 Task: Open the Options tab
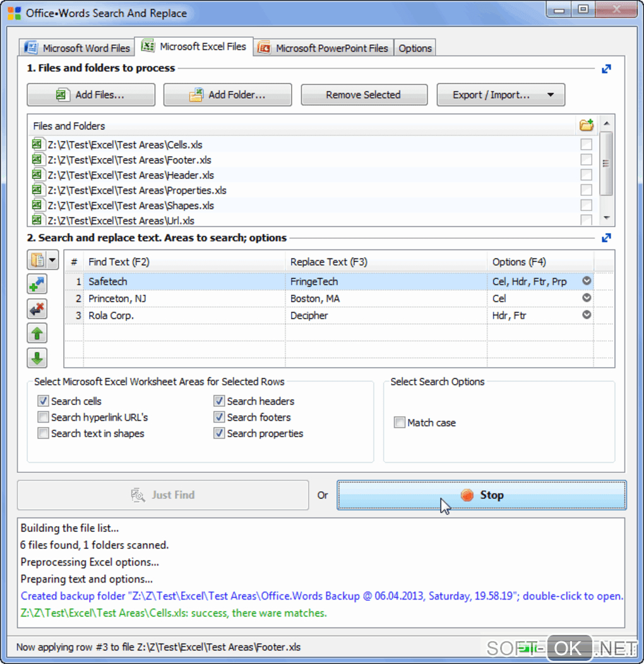tap(415, 48)
